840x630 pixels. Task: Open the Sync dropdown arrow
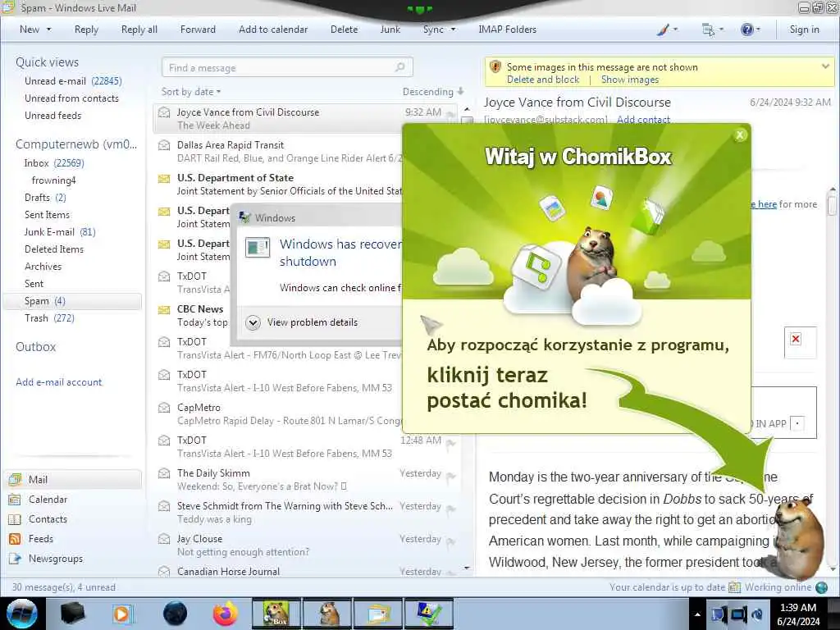click(453, 30)
